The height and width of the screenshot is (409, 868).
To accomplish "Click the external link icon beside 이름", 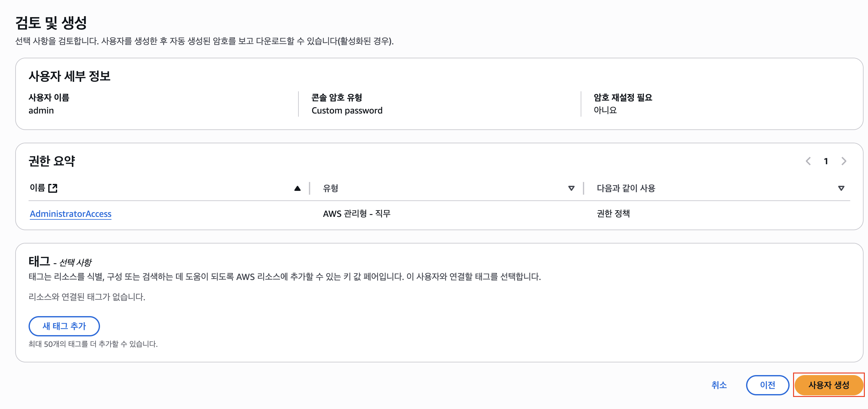I will click(53, 188).
